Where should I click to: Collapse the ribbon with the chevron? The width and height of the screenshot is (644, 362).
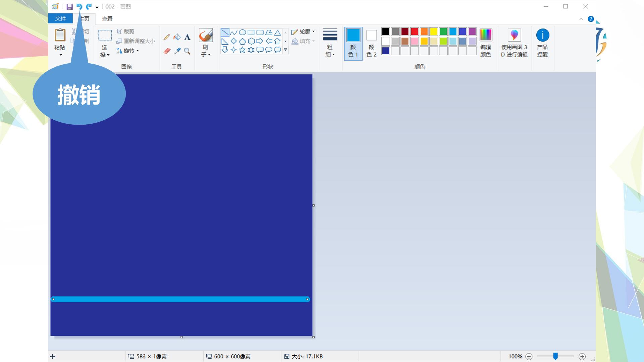pos(581,19)
